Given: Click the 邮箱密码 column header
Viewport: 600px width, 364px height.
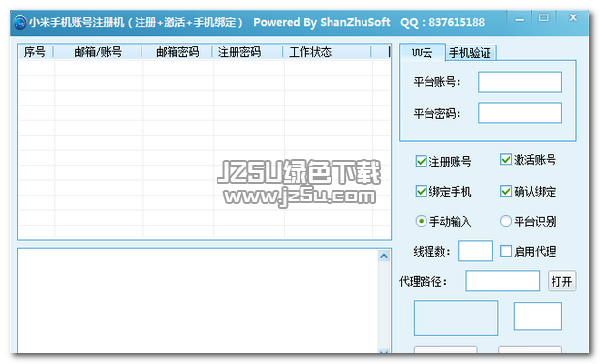Looking at the screenshot, I should coord(177,52).
